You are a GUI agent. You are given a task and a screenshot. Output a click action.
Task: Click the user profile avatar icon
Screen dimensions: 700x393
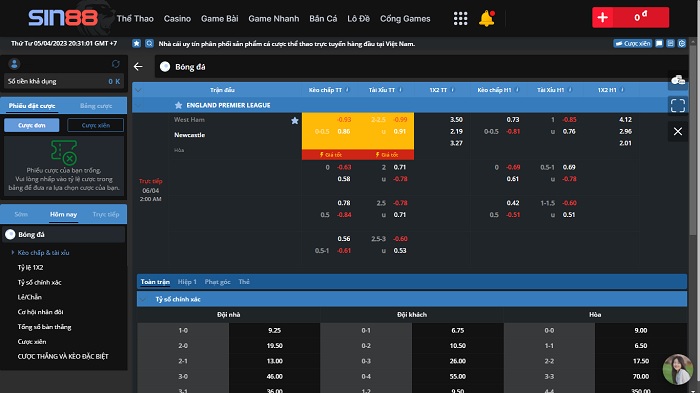point(14,64)
